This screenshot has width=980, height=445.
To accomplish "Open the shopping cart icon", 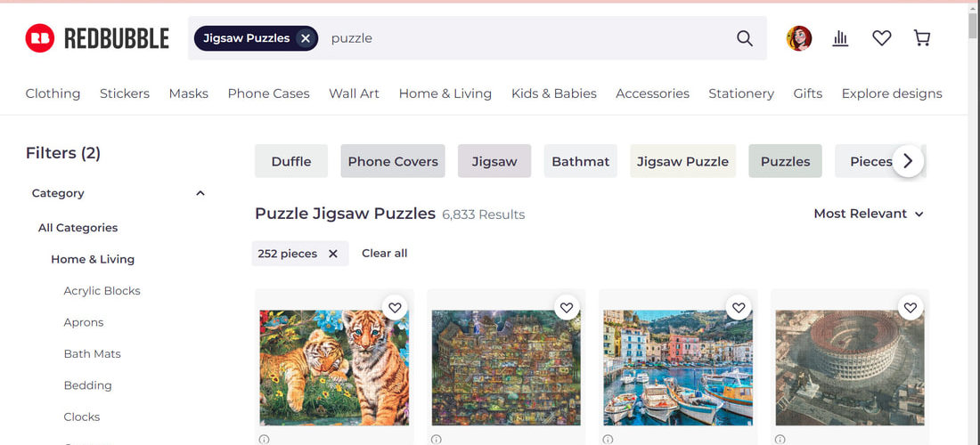I will point(922,38).
